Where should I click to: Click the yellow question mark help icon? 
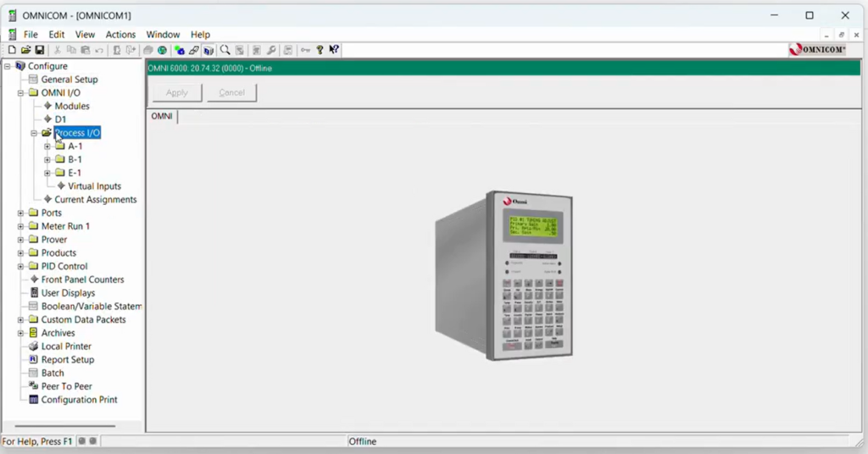320,50
